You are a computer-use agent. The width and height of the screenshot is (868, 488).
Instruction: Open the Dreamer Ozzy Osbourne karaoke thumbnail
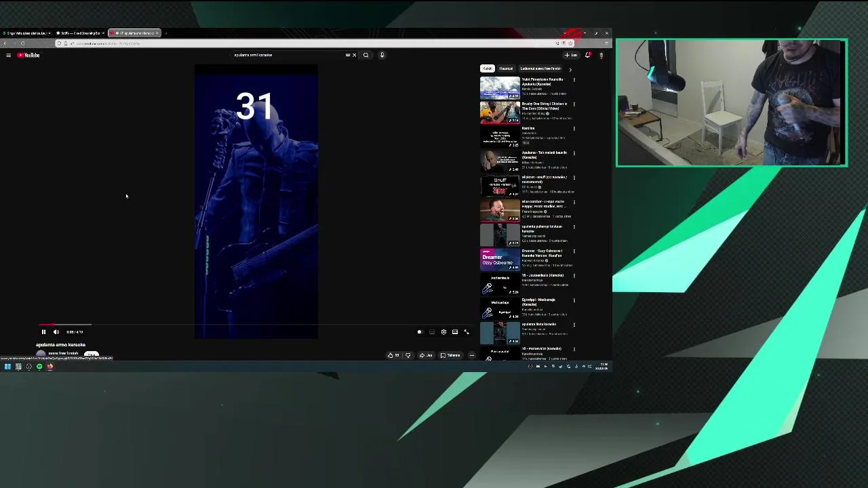pyautogui.click(x=500, y=259)
